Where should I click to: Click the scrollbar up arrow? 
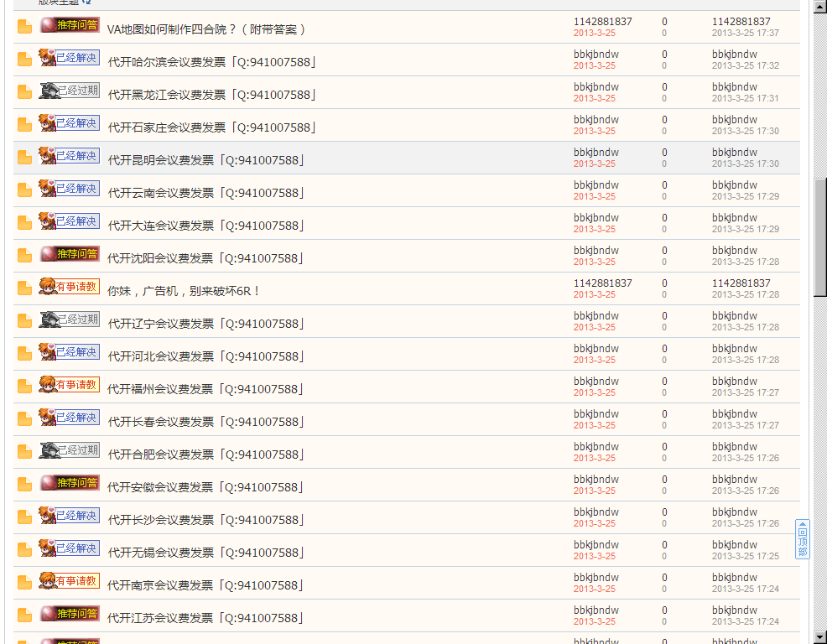820,7
